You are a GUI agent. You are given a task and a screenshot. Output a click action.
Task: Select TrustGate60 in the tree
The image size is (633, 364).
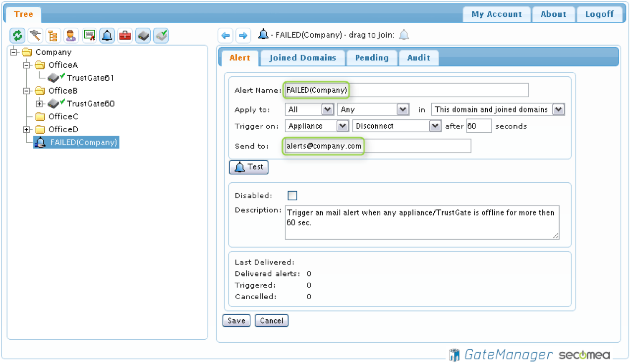[91, 104]
